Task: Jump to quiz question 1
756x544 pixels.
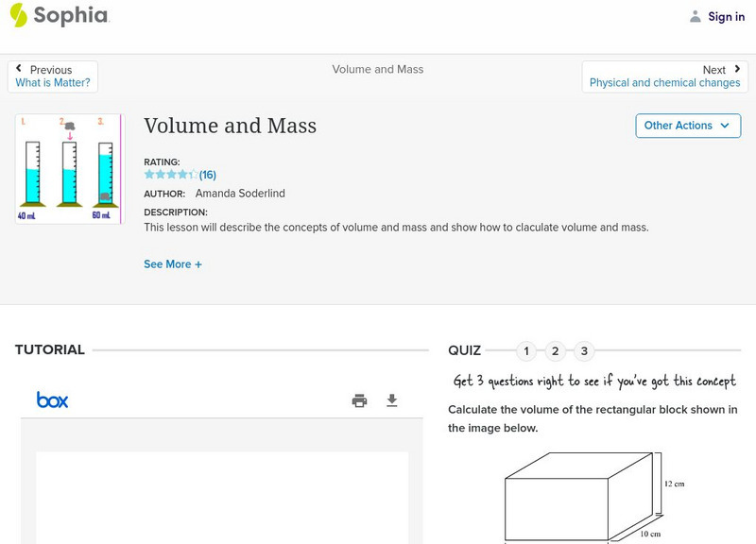Action: [526, 351]
